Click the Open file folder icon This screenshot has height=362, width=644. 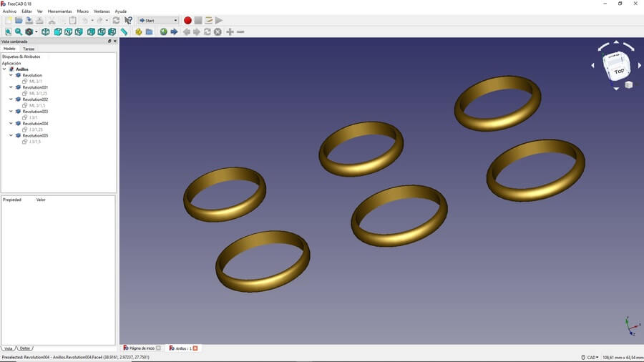click(x=19, y=21)
